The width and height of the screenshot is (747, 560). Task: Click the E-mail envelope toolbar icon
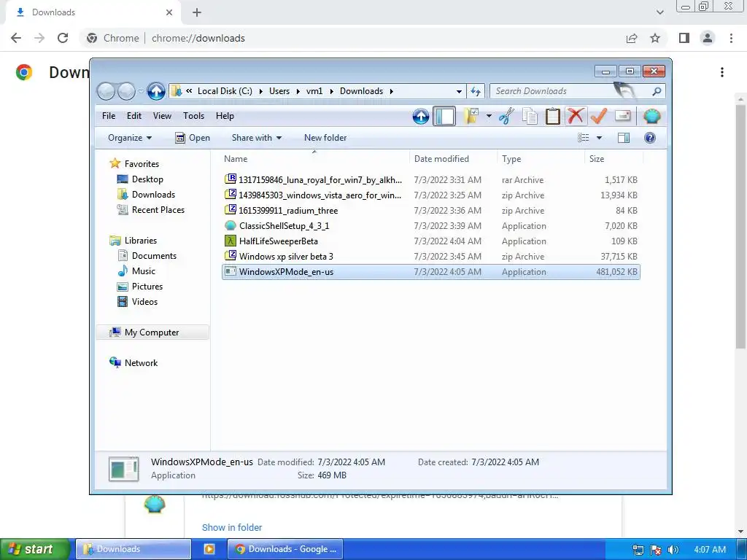point(623,116)
